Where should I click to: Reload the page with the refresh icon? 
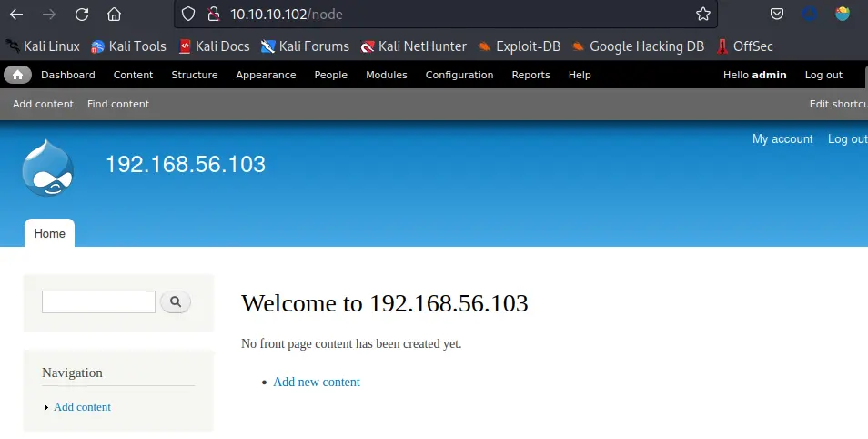82,15
